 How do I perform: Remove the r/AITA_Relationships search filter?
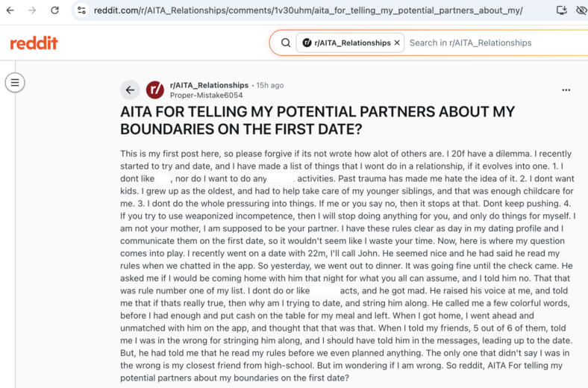tap(397, 43)
